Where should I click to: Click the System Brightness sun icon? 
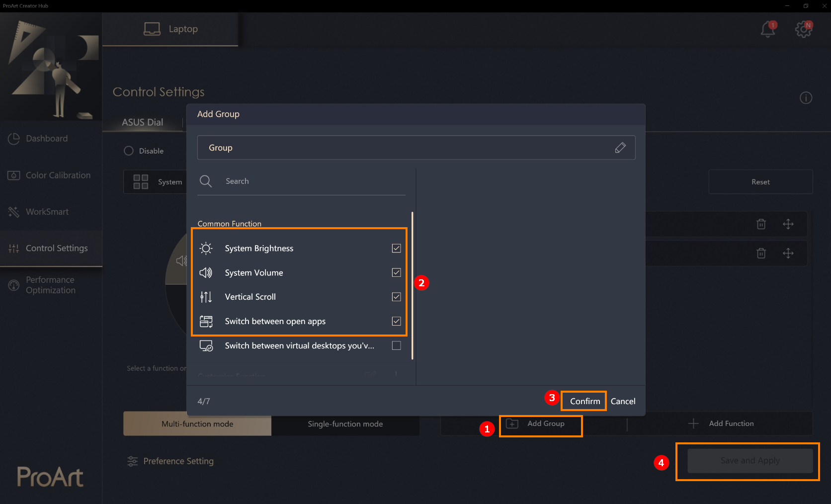coord(206,249)
